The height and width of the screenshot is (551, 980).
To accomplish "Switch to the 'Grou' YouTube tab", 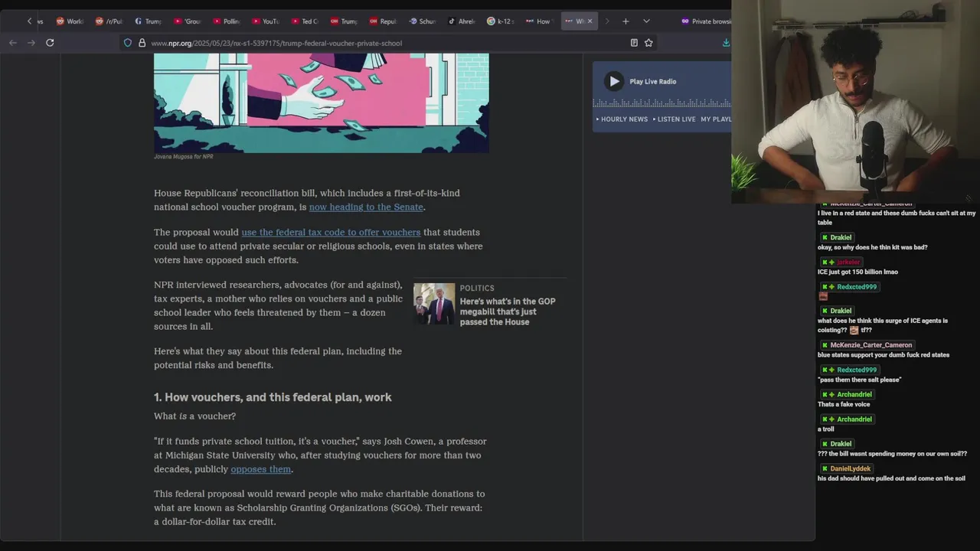I will [188, 21].
